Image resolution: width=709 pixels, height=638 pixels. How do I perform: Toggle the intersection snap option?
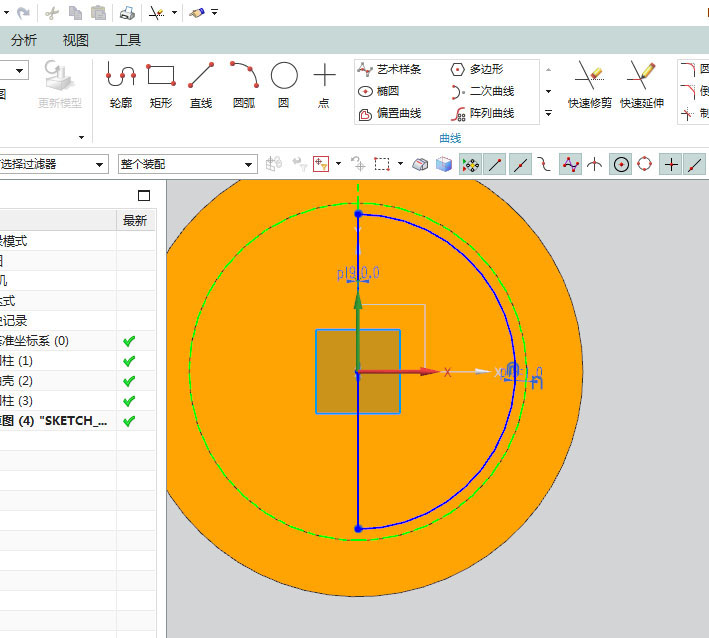coord(595,165)
